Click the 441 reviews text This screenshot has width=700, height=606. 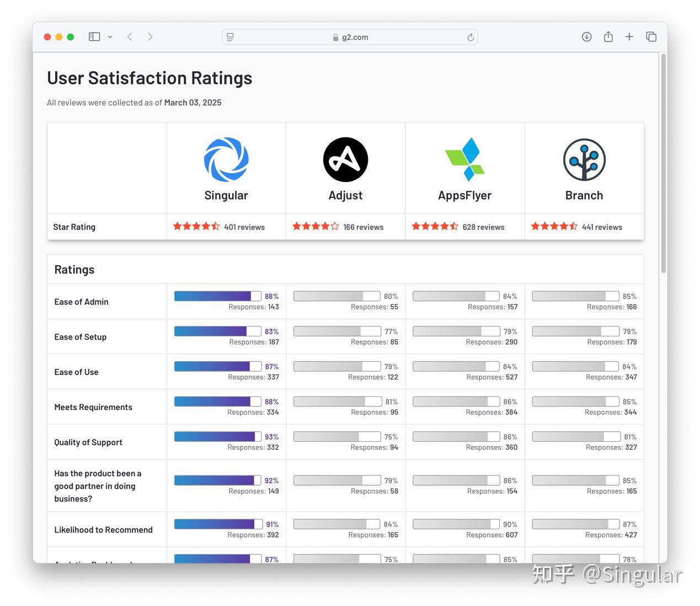(602, 227)
